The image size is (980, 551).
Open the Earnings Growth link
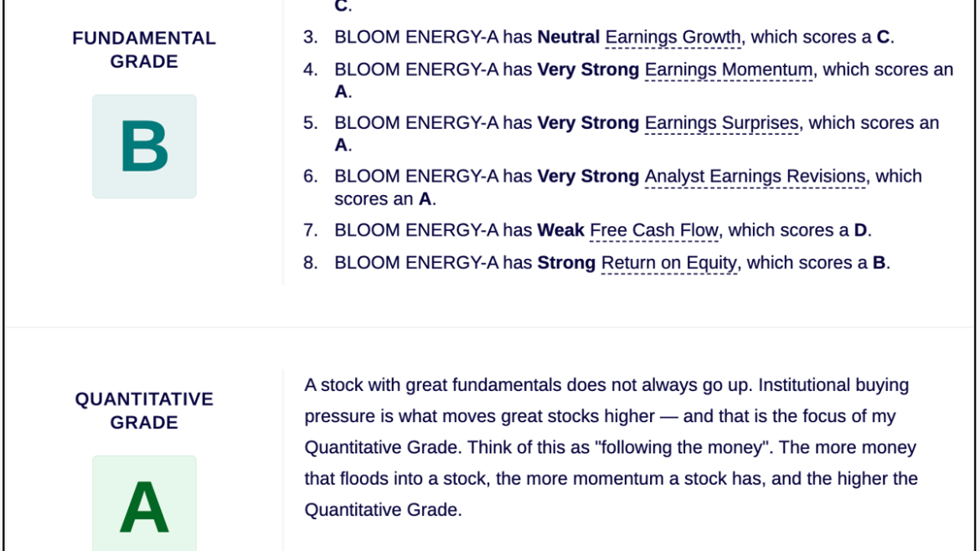click(x=673, y=38)
